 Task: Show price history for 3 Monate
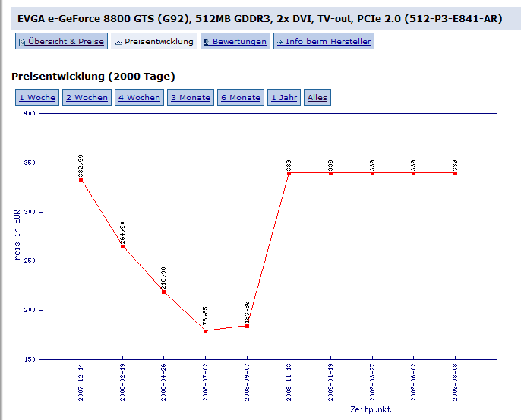point(191,97)
